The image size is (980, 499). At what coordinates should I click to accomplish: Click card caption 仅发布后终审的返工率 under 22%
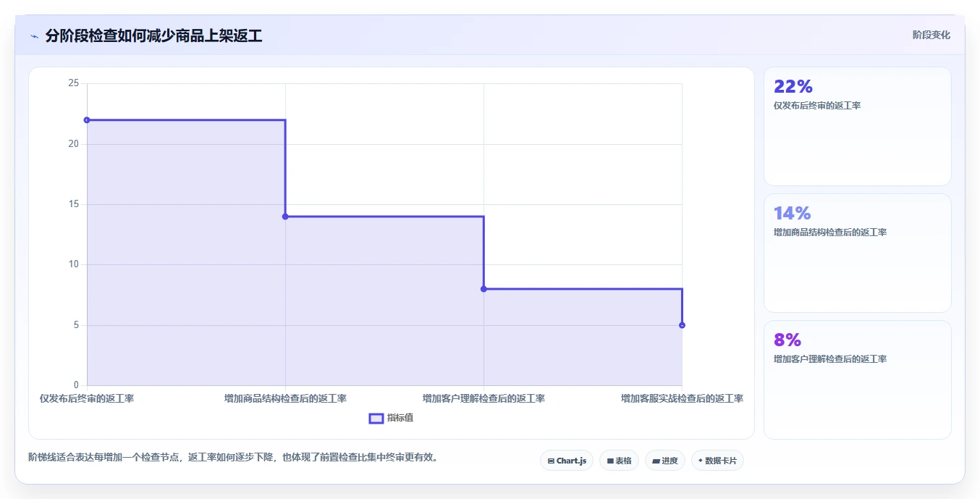(817, 106)
